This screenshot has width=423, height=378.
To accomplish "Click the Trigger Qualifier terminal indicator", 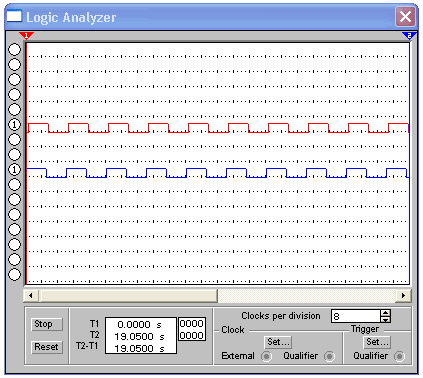I will [x=399, y=356].
